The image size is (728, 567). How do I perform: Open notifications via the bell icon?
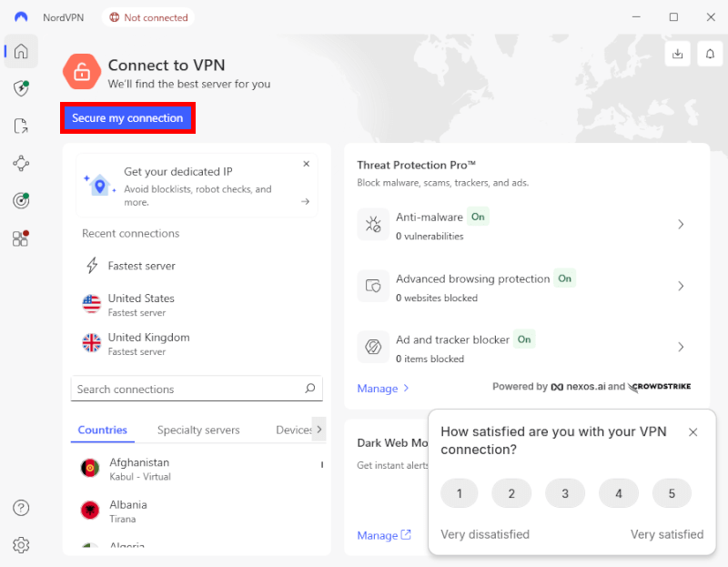(710, 54)
